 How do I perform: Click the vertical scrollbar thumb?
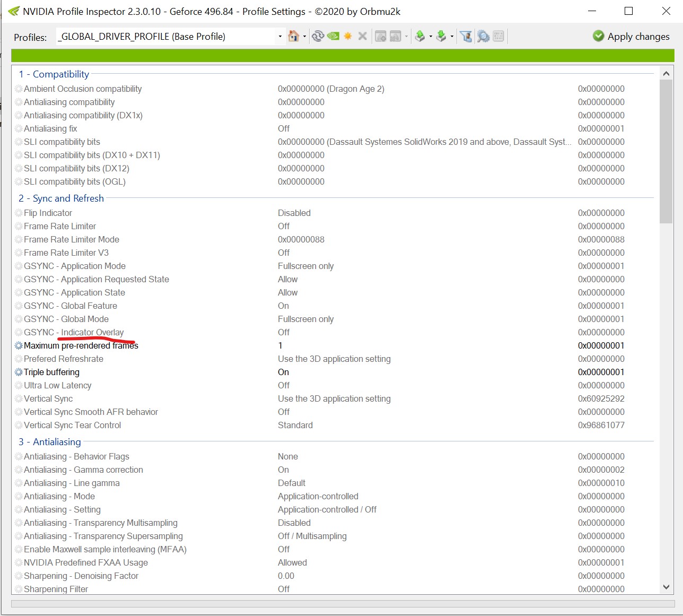[x=666, y=152]
